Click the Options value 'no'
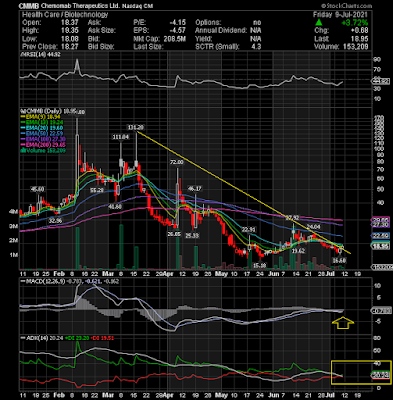The height and width of the screenshot is (400, 393). click(257, 23)
